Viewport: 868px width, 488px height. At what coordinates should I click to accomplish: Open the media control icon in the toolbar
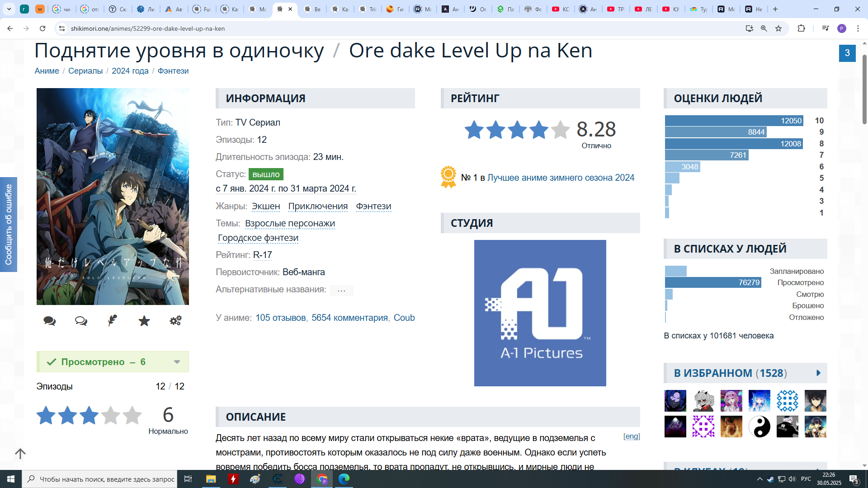[826, 28]
